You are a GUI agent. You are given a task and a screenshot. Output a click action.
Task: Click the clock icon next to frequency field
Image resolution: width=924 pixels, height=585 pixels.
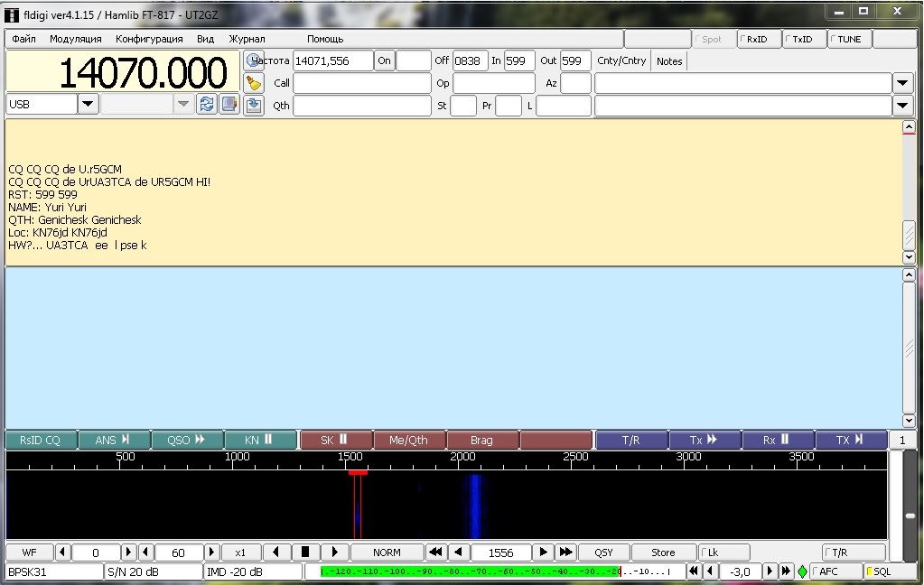click(253, 60)
